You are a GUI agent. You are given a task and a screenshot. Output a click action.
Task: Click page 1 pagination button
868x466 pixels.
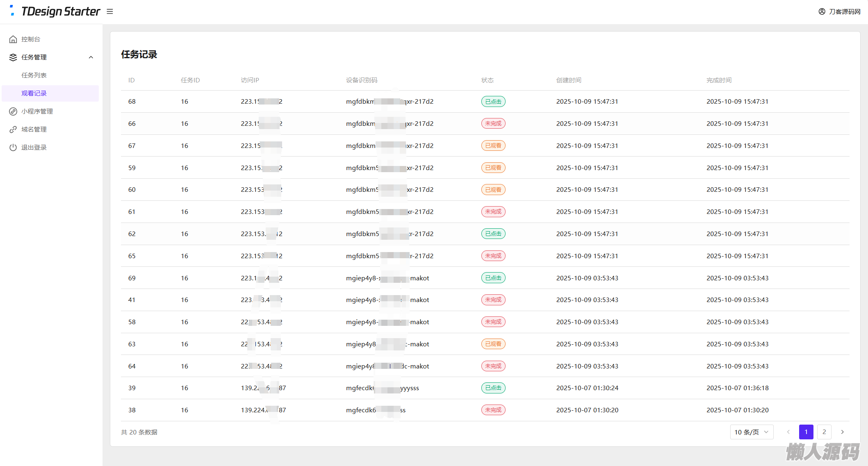coord(806,432)
